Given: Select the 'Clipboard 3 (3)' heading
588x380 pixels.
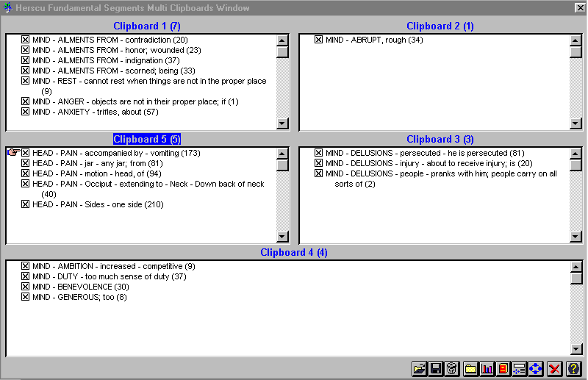Looking at the screenshot, I should click(x=440, y=139).
